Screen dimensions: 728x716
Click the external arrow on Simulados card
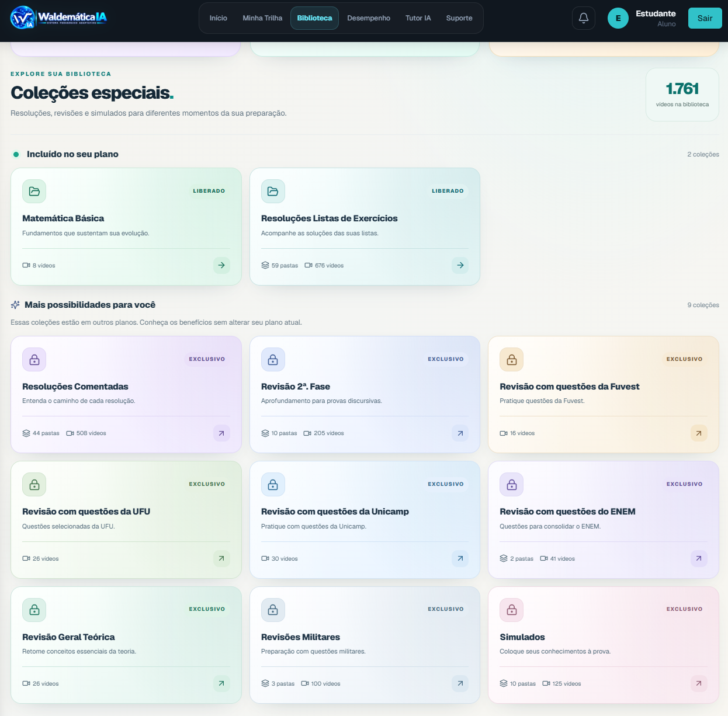pos(699,683)
